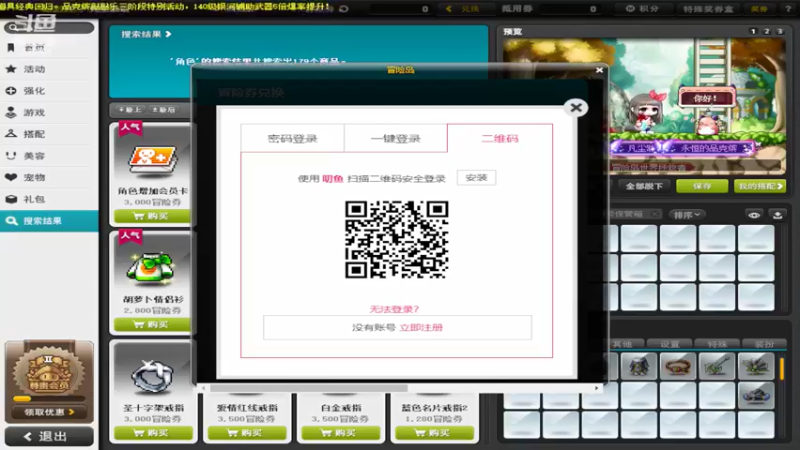Toggle the eye visibility button in inventory panel

[754, 215]
